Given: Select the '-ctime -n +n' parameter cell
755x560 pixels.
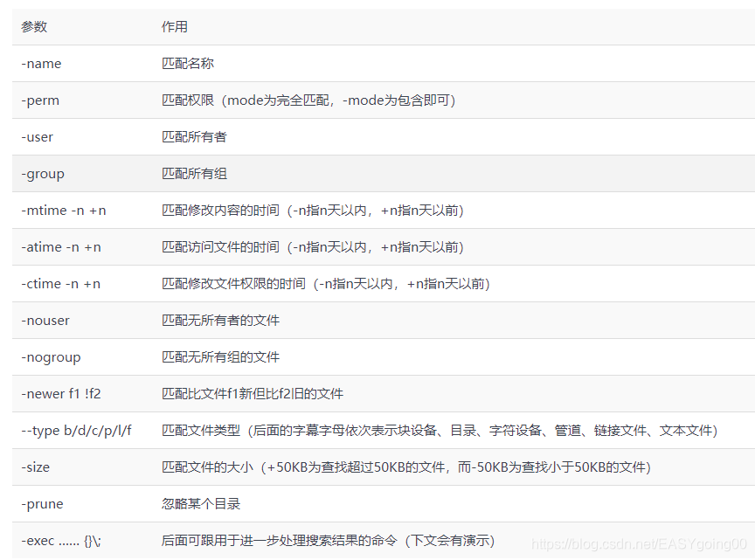Looking at the screenshot, I should pyautogui.click(x=60, y=284).
